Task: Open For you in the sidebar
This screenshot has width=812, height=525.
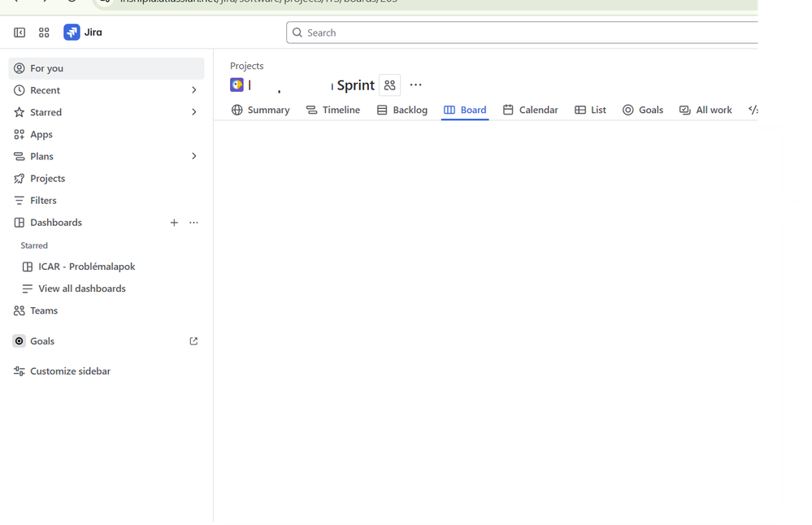Action: click(x=106, y=68)
